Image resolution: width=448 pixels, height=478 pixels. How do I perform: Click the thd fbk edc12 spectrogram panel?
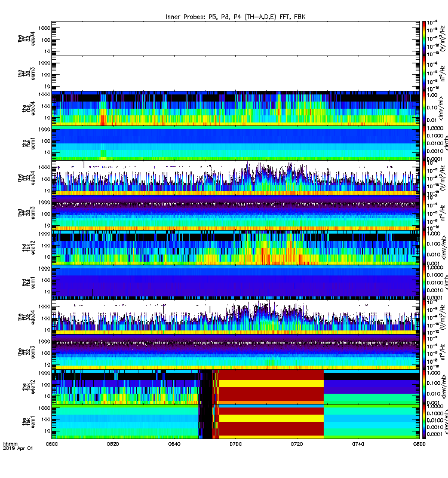[x=235, y=247]
